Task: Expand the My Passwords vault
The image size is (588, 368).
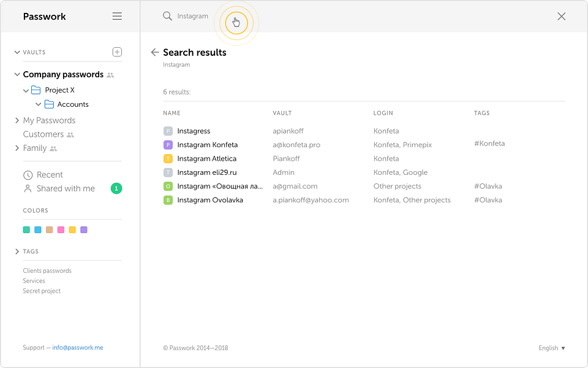Action: (x=17, y=120)
